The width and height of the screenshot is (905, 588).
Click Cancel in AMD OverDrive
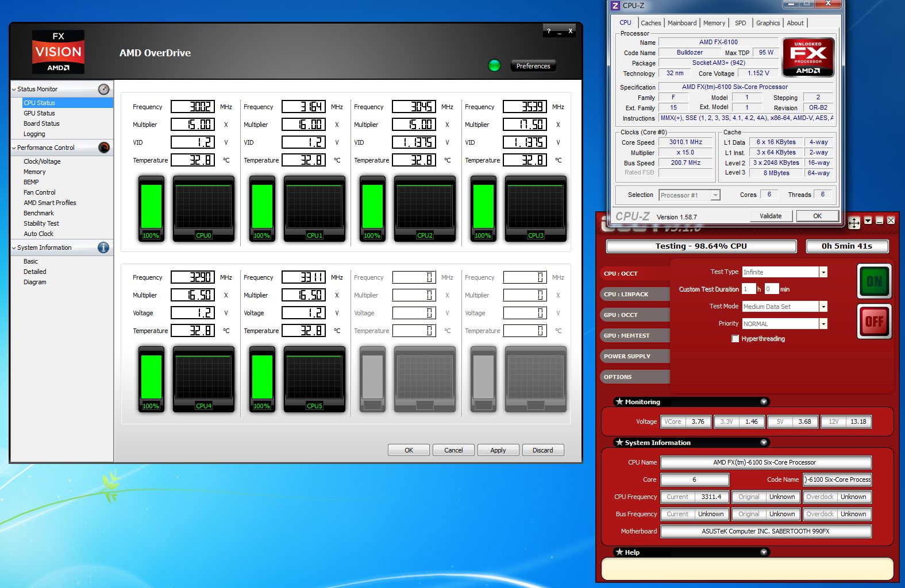(453, 450)
